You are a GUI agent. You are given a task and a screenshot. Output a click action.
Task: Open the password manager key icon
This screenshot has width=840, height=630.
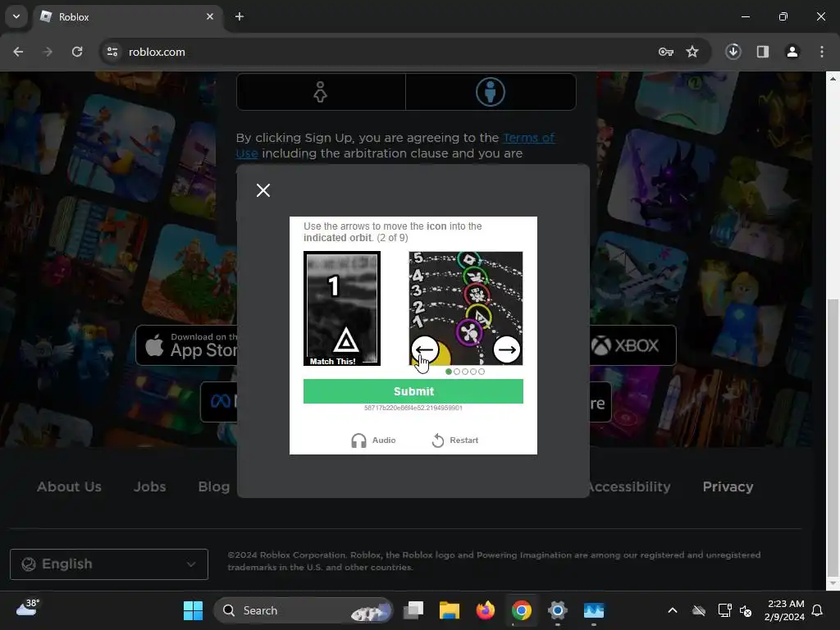(666, 52)
